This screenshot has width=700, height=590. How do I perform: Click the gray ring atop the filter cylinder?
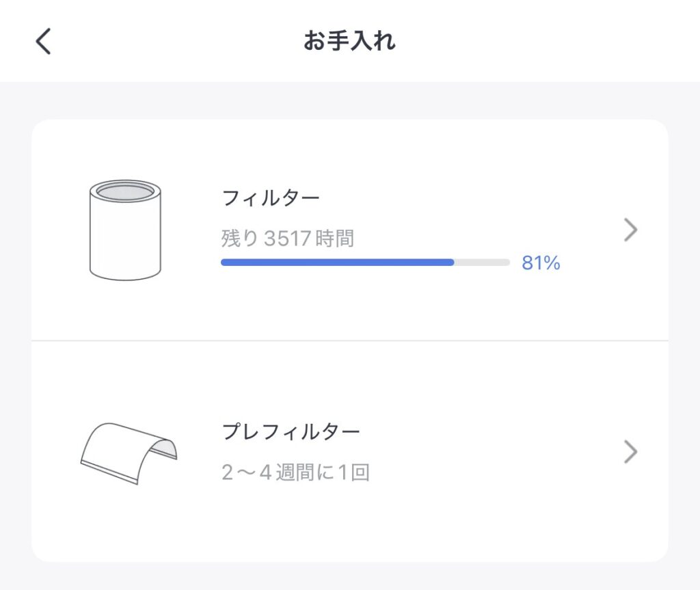125,191
